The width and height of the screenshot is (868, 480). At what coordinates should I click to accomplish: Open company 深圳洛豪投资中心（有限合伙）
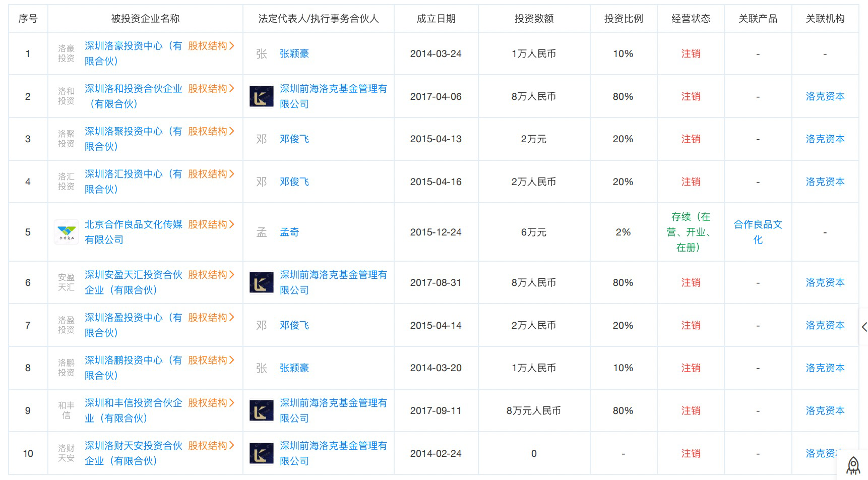(134, 53)
